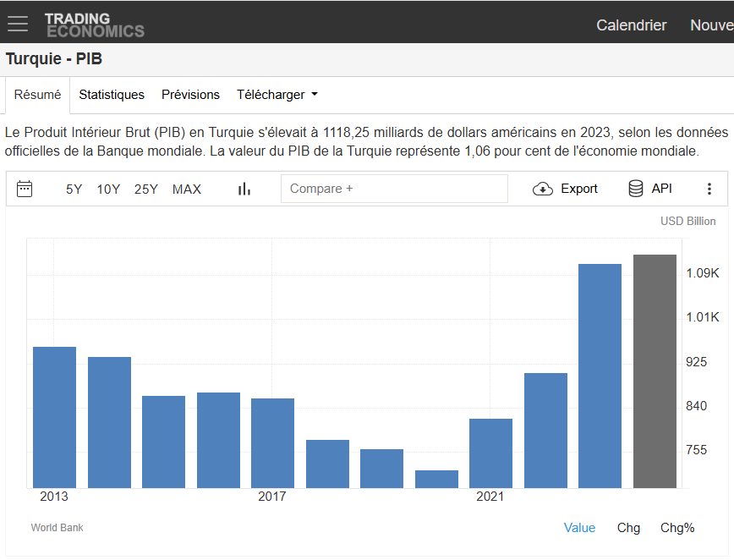734x560 pixels.
Task: Go to Calendrier in the top navigation
Action: pos(631,25)
